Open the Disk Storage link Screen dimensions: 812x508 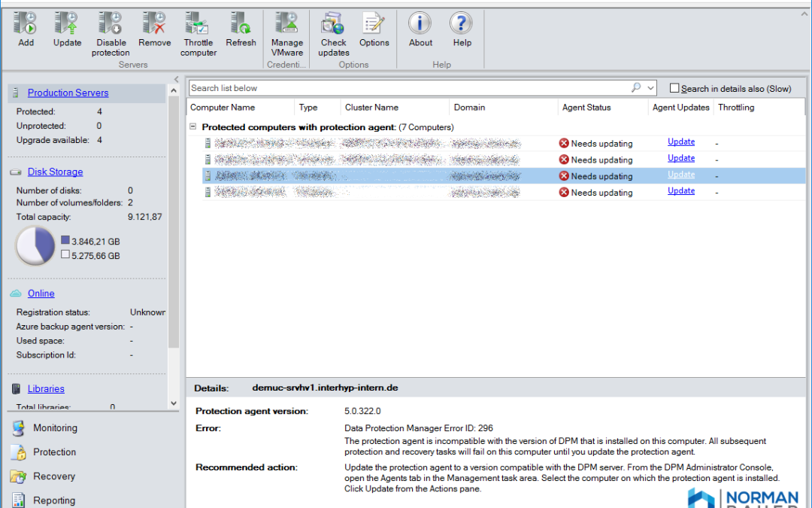55,172
